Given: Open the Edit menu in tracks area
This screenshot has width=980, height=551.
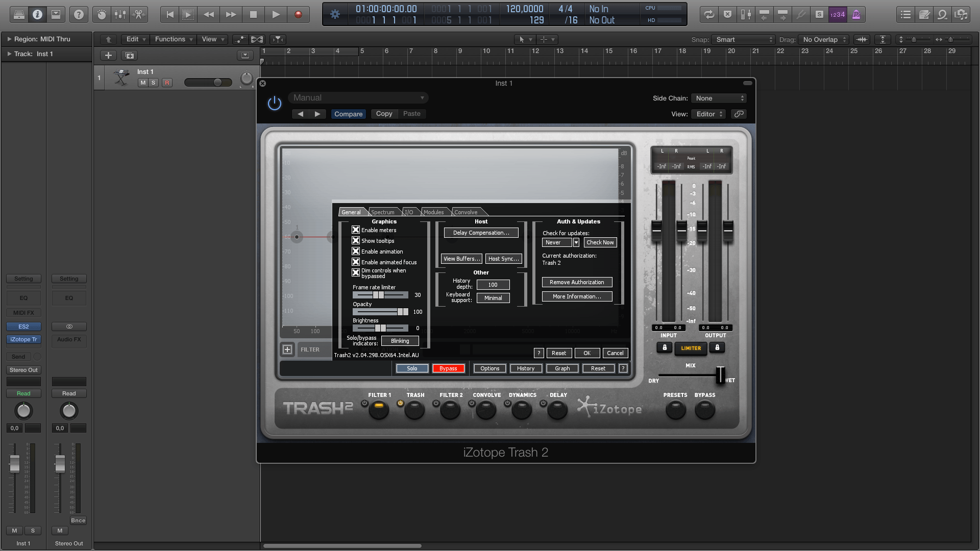Looking at the screenshot, I should coord(135,39).
